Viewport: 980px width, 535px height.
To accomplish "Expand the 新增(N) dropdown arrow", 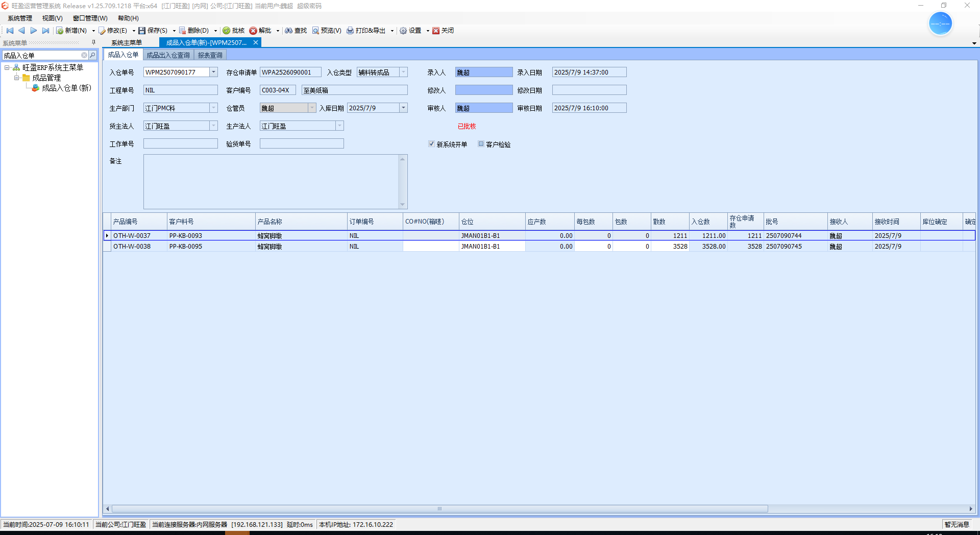I will [x=93, y=31].
